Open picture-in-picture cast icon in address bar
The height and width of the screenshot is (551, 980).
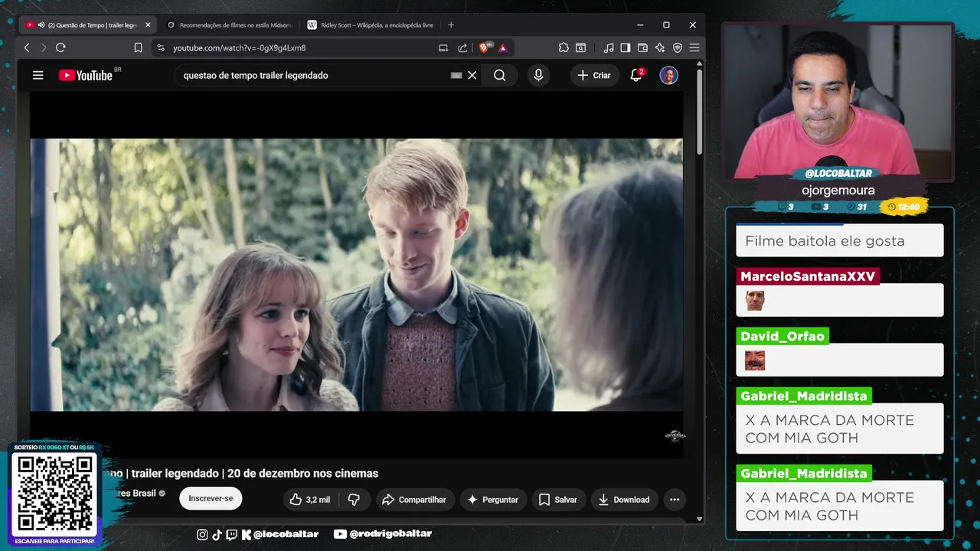[x=443, y=47]
